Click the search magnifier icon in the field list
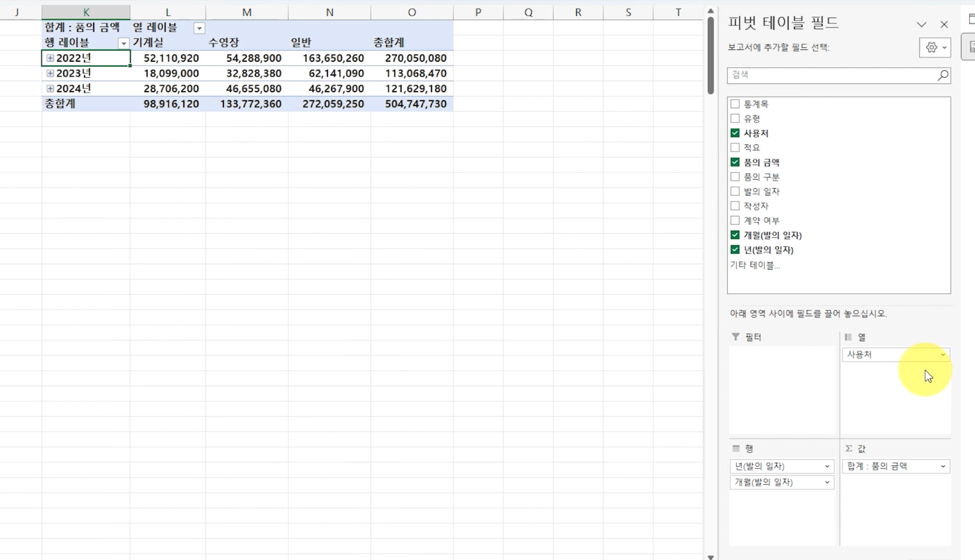 coord(943,75)
